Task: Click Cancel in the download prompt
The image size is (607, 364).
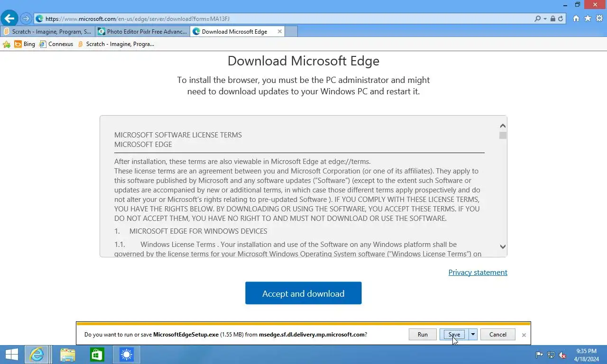Action: [498, 335]
